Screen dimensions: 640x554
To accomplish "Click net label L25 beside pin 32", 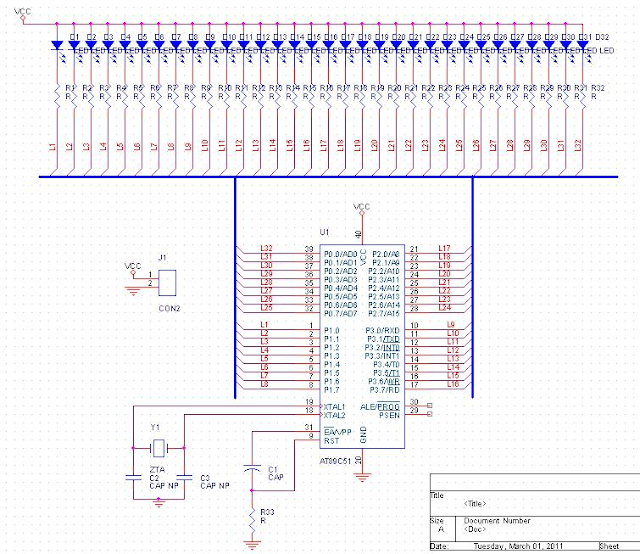I will pyautogui.click(x=266, y=308).
